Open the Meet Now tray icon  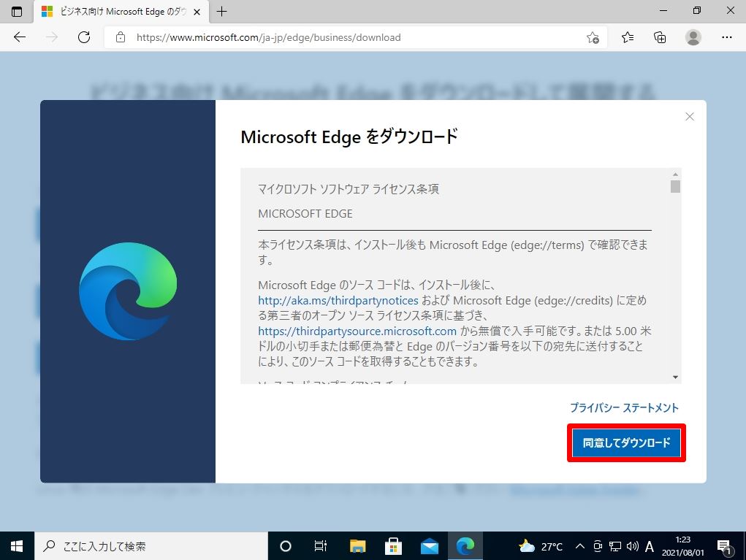598,546
